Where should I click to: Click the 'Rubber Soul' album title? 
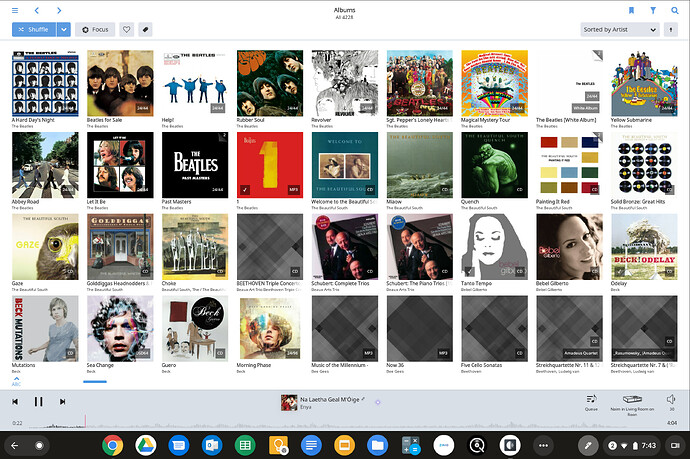(x=250, y=120)
